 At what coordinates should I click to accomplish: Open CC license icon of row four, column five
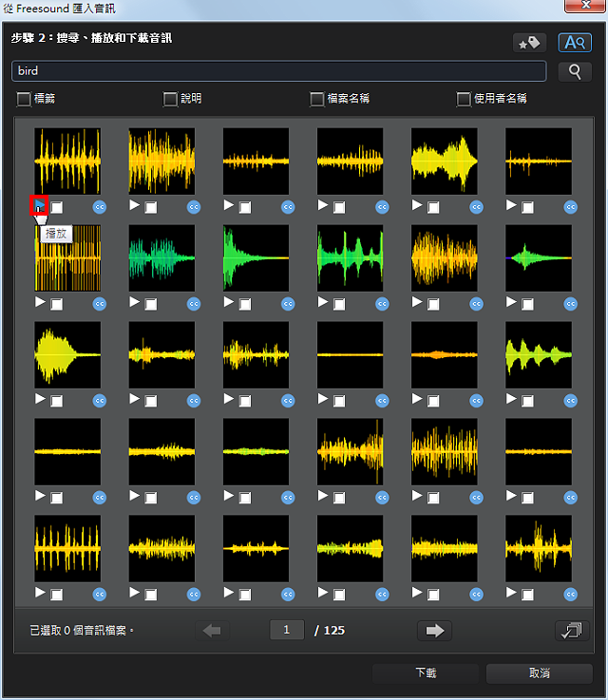(476, 498)
